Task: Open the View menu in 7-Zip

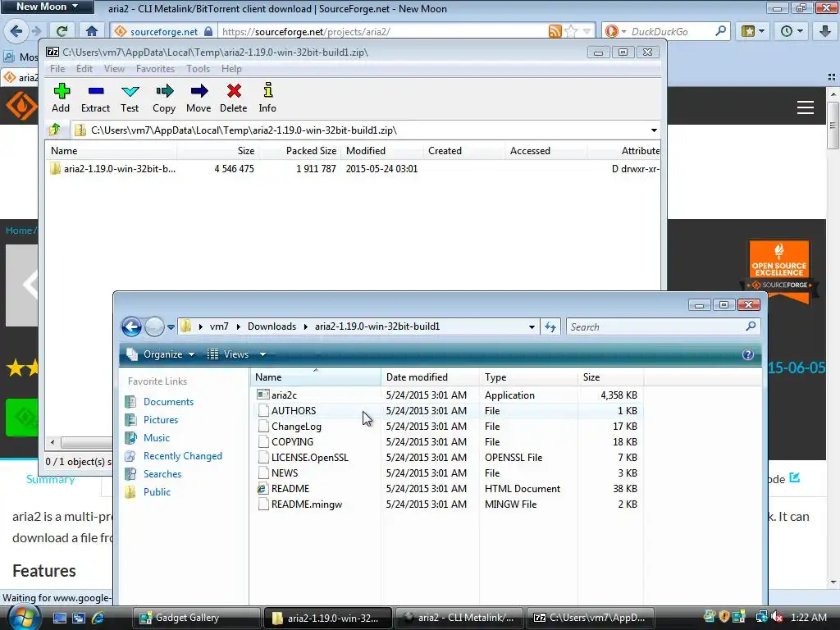Action: [x=114, y=69]
